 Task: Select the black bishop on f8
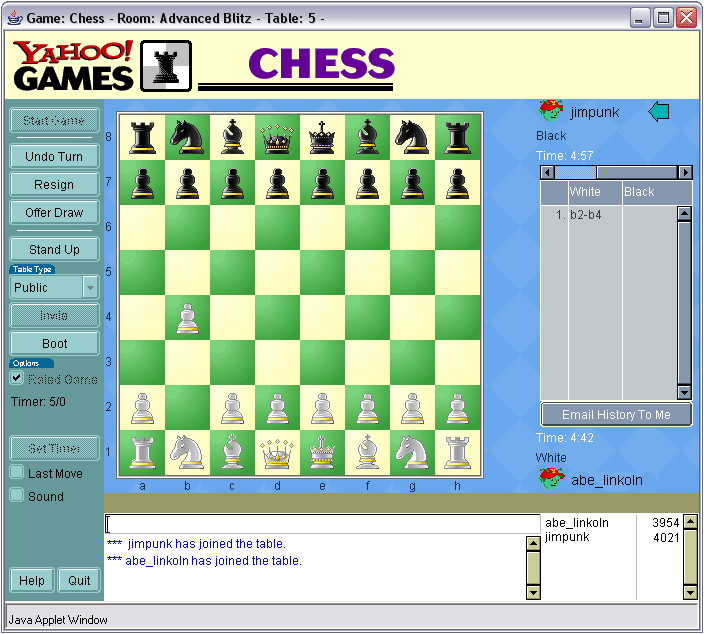[x=367, y=137]
